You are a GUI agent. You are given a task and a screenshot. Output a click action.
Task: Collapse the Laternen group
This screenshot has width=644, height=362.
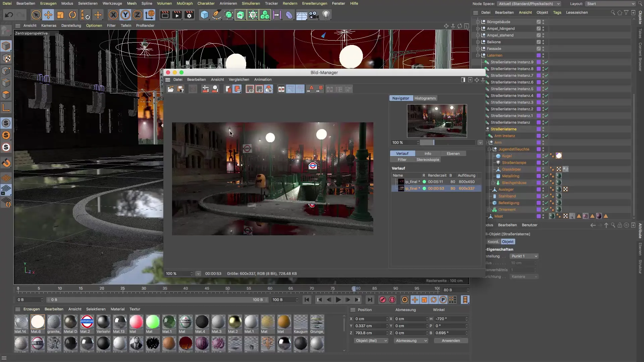pos(478,55)
